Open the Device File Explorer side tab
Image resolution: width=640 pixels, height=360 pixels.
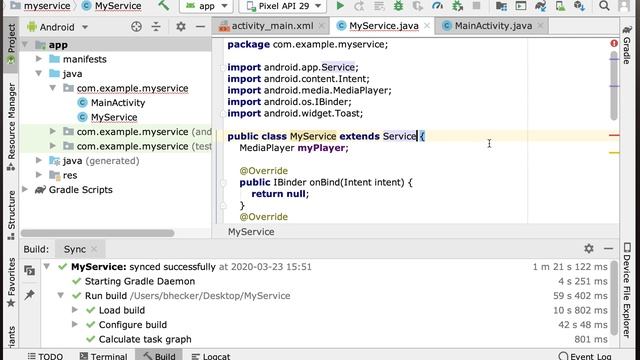[627, 290]
